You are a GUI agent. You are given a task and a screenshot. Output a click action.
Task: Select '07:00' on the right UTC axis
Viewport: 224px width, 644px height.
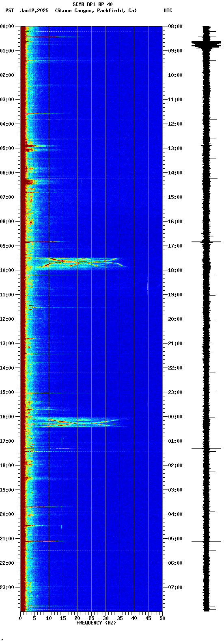[x=175, y=587]
